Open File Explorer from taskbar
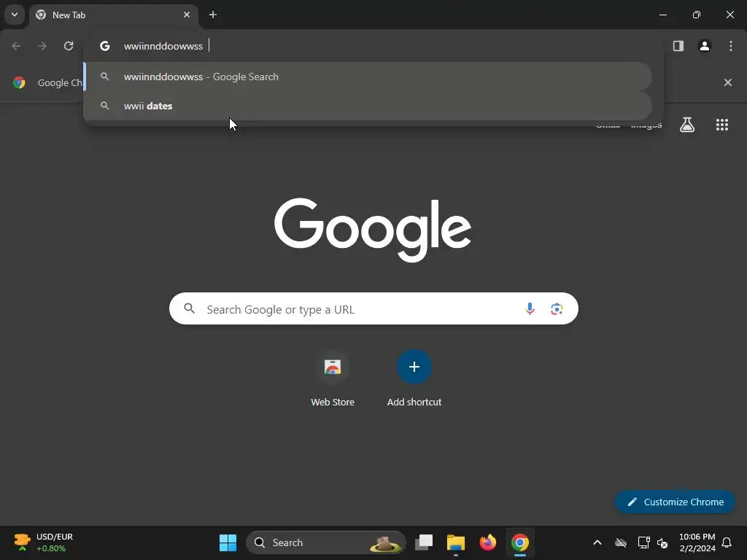This screenshot has height=560, width=747. tap(456, 542)
